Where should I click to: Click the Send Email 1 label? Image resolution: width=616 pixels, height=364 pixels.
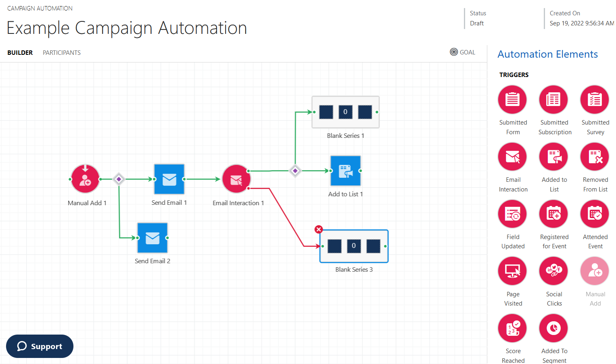169,203
